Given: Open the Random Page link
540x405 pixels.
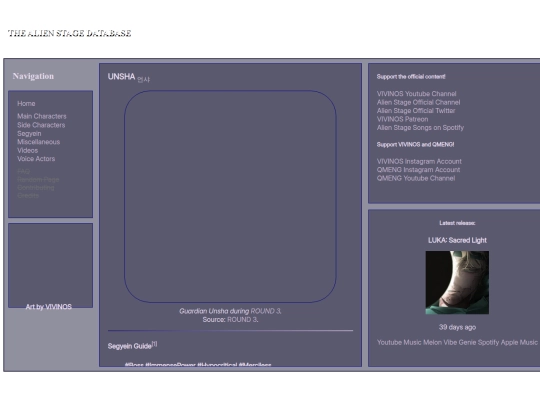Looking at the screenshot, I should point(38,179).
